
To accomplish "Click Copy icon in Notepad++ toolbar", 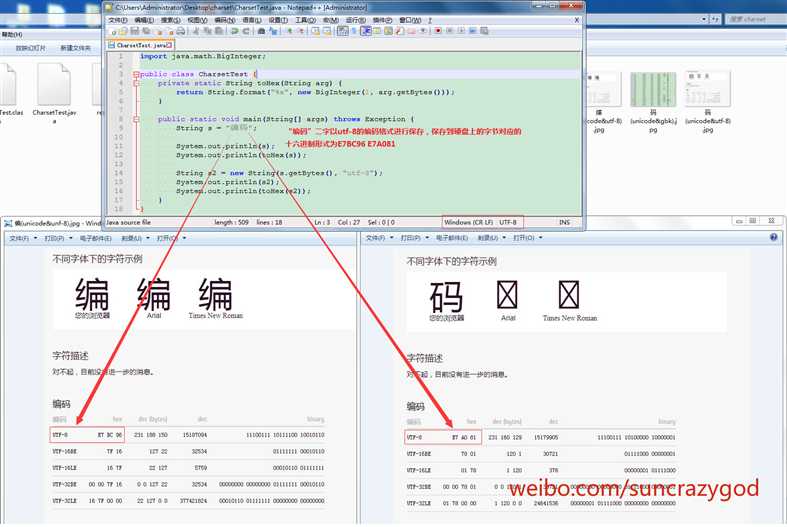I will (x=207, y=31).
